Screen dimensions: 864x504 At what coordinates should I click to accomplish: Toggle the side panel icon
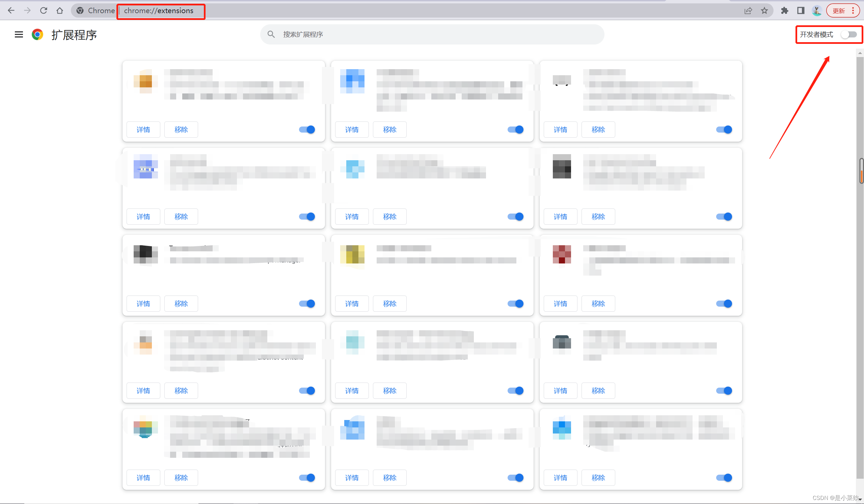click(x=801, y=10)
